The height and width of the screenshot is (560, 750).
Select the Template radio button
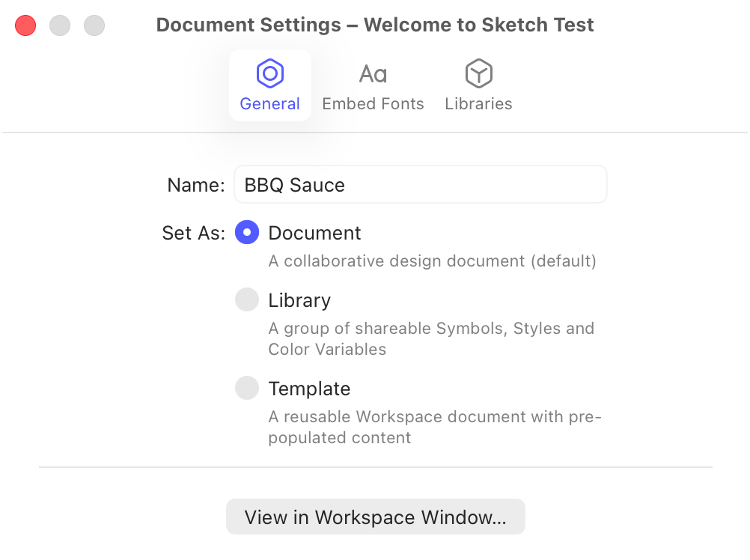point(247,388)
